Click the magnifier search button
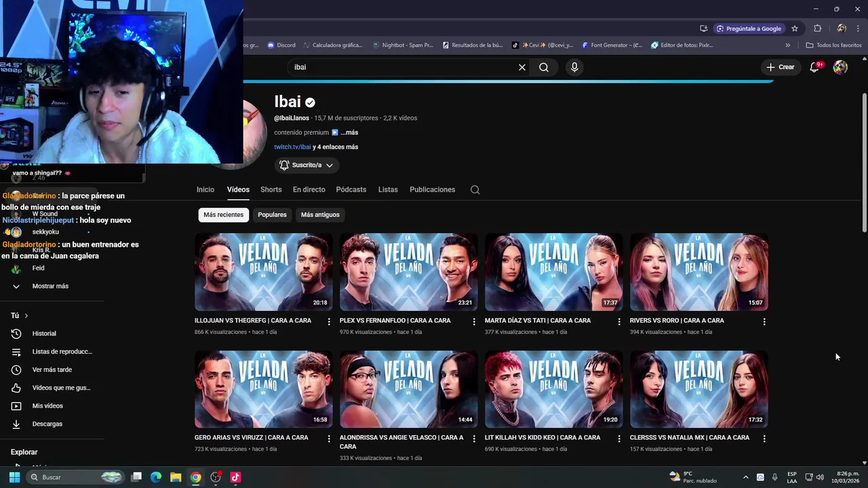 544,67
